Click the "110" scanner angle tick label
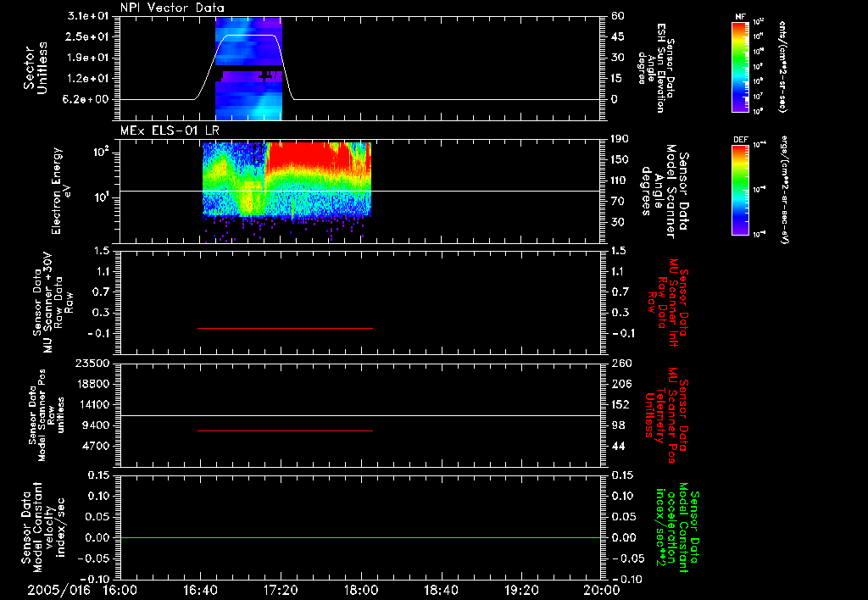Screen dimensions: 868x600 click(620, 181)
